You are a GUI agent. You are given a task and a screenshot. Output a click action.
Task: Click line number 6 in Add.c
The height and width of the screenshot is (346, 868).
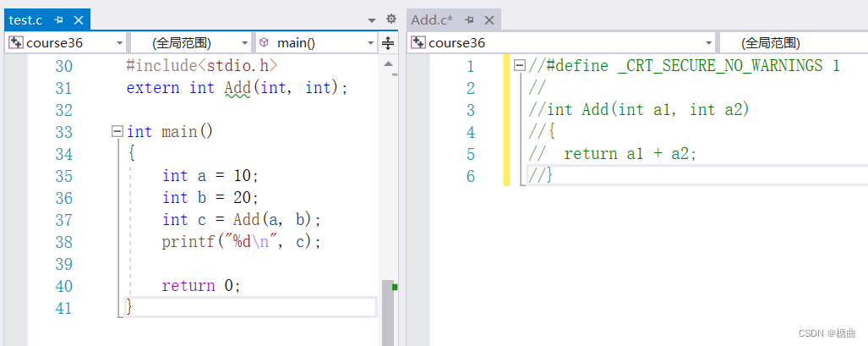pyautogui.click(x=471, y=176)
